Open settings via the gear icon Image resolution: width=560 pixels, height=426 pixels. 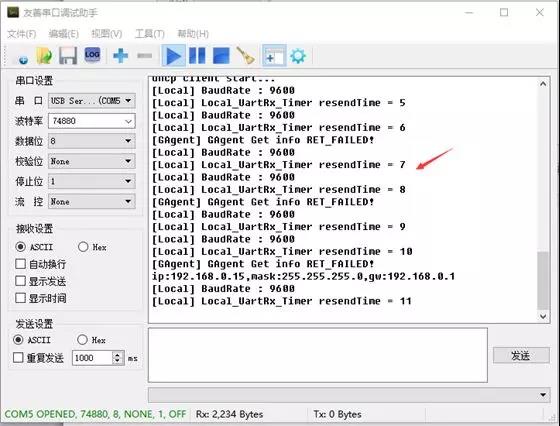(x=298, y=56)
